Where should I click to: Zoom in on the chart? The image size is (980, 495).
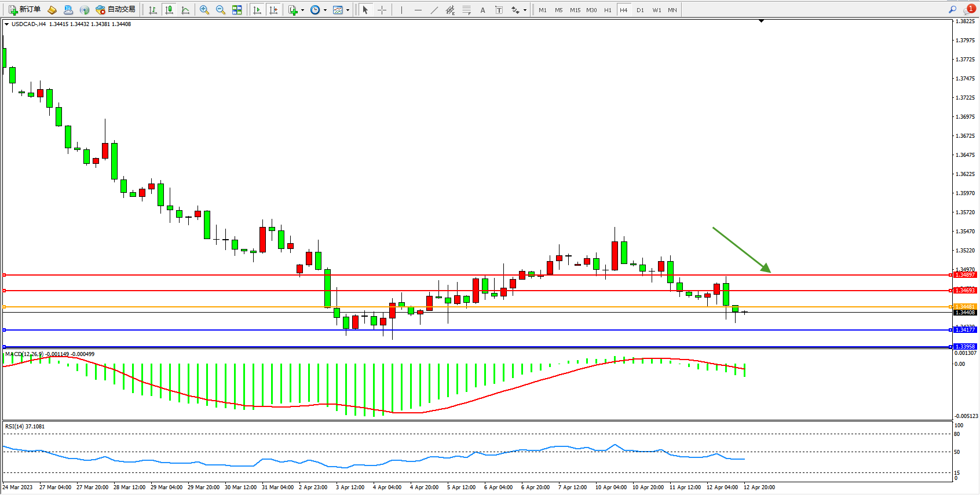[x=204, y=10]
